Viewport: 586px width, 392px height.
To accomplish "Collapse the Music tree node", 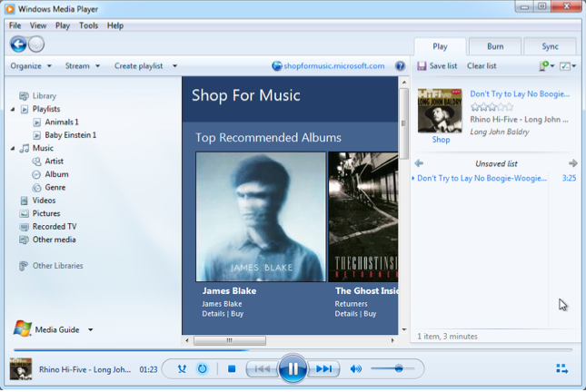I will coord(13,149).
